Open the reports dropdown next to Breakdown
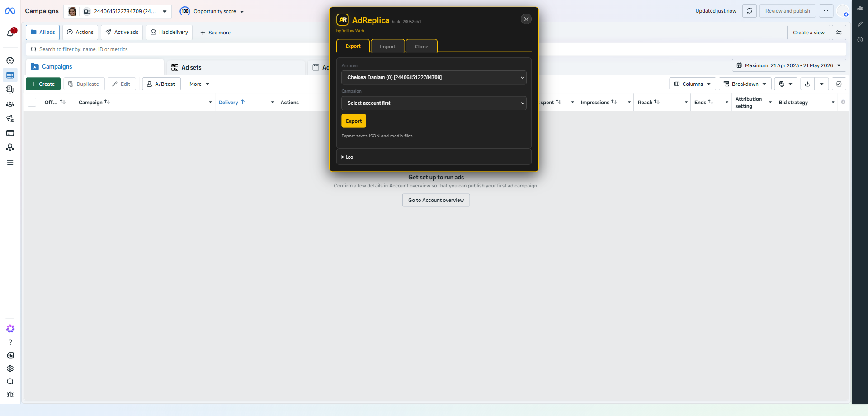 coord(786,84)
